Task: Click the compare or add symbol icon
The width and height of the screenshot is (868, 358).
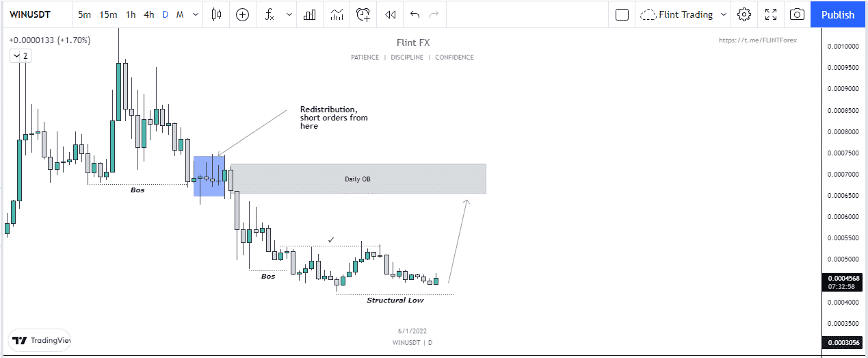Action: click(x=242, y=14)
